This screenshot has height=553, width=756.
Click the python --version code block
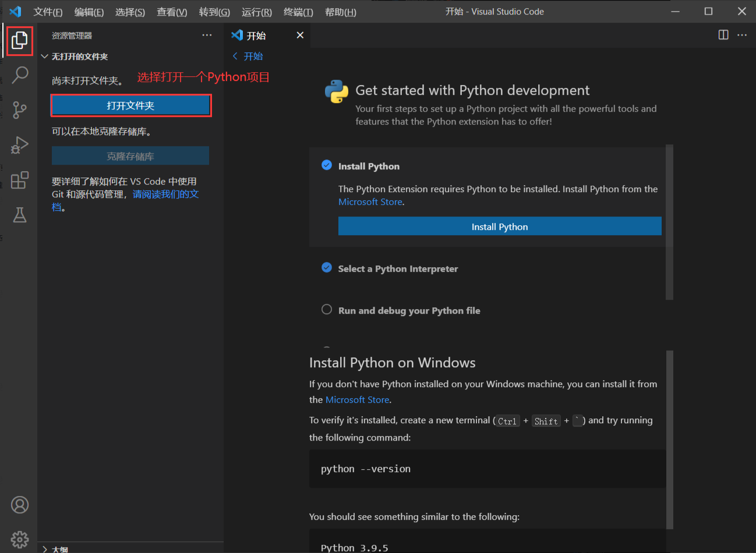coord(487,469)
